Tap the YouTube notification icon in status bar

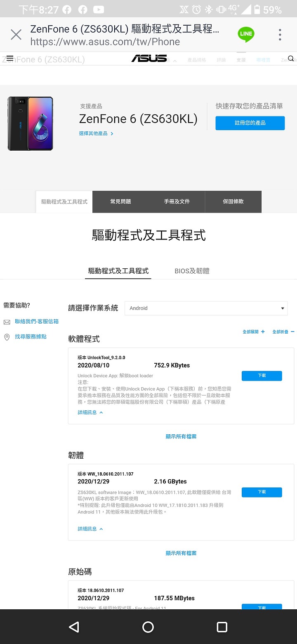99,9
